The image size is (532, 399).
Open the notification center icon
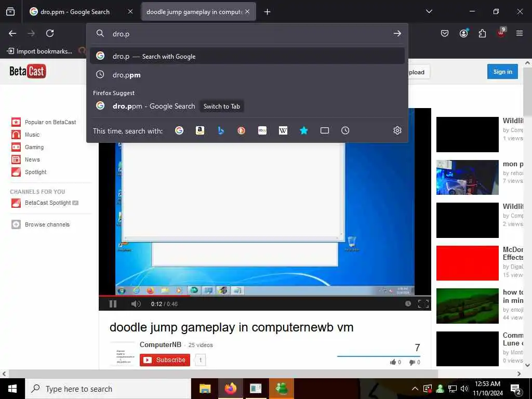(x=516, y=389)
